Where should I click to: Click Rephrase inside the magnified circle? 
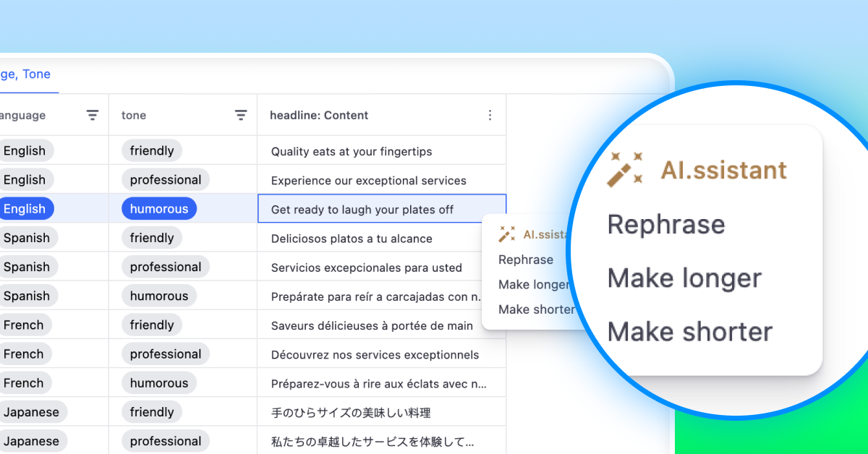tap(665, 224)
